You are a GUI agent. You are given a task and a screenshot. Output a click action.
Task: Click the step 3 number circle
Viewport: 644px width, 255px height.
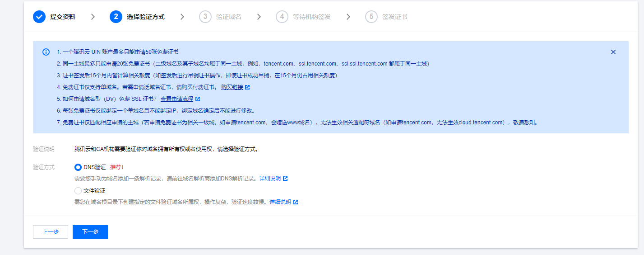[x=205, y=17]
